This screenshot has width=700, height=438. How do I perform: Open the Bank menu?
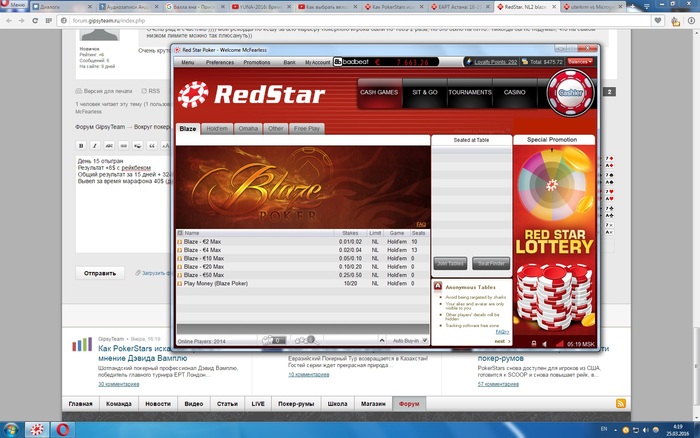click(289, 62)
